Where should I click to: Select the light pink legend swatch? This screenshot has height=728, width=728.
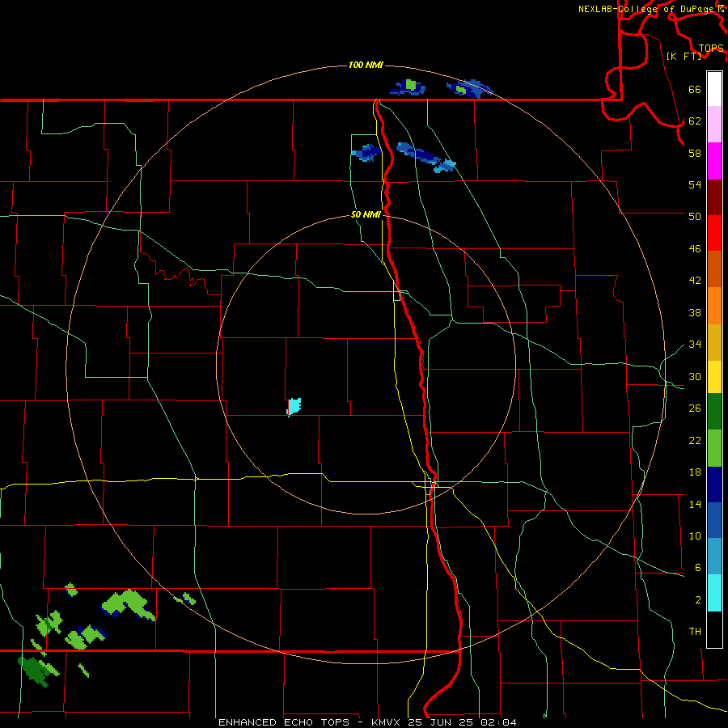click(714, 125)
